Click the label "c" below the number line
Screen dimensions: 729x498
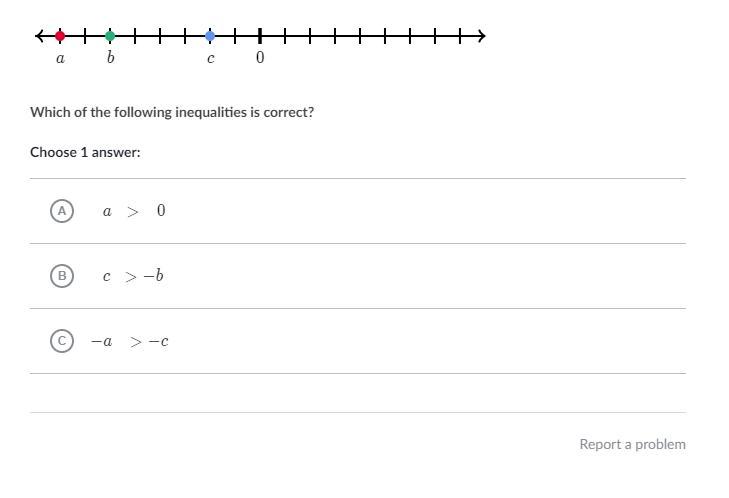(x=210, y=58)
